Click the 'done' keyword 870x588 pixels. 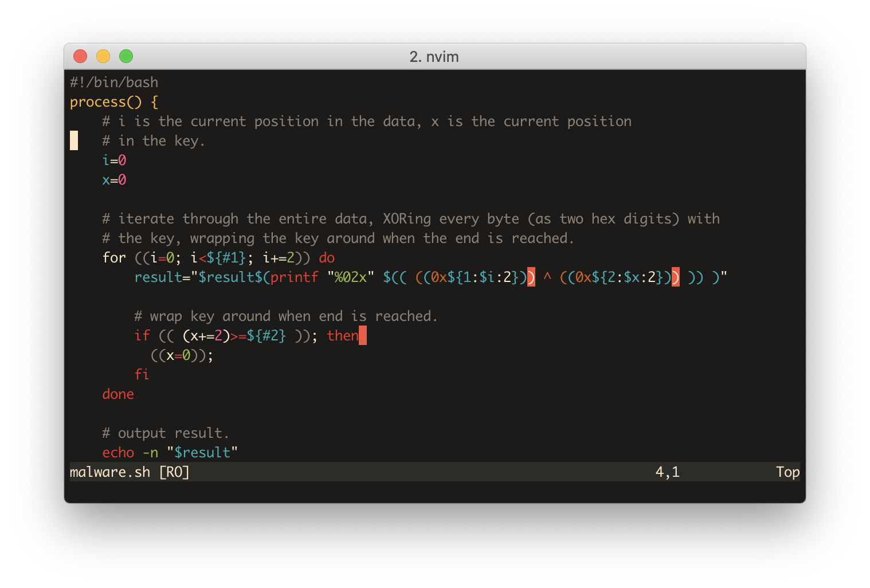coord(118,394)
